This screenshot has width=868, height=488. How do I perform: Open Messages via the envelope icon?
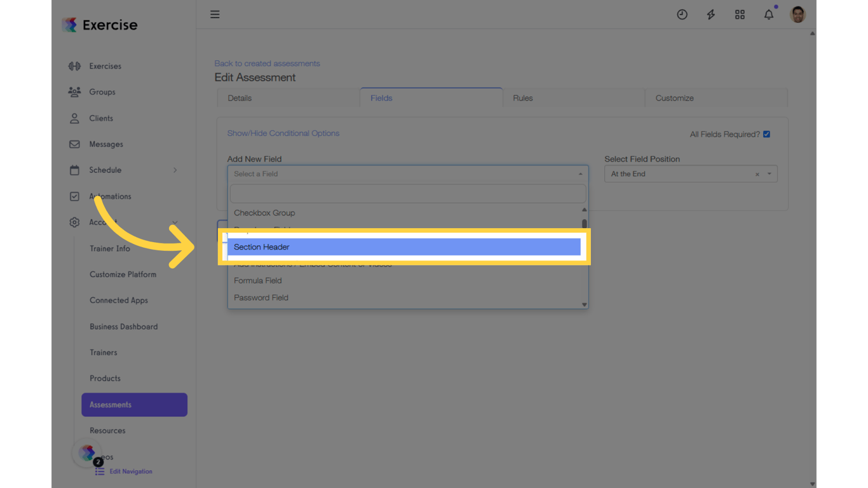(x=74, y=144)
